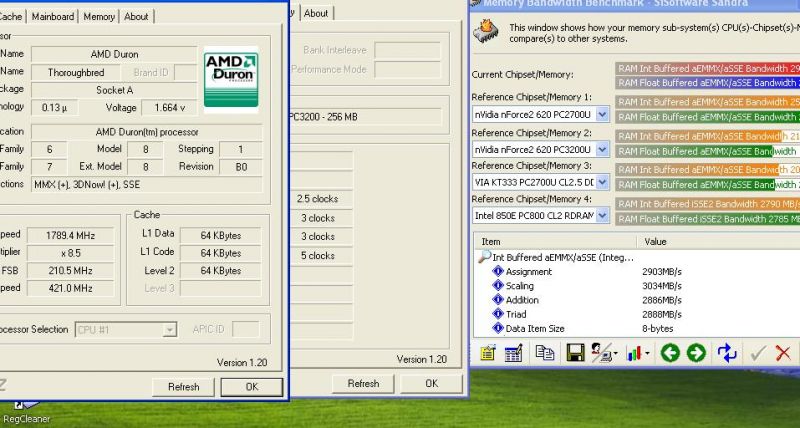
Task: Click the Value column header in Sandra
Action: pos(718,241)
